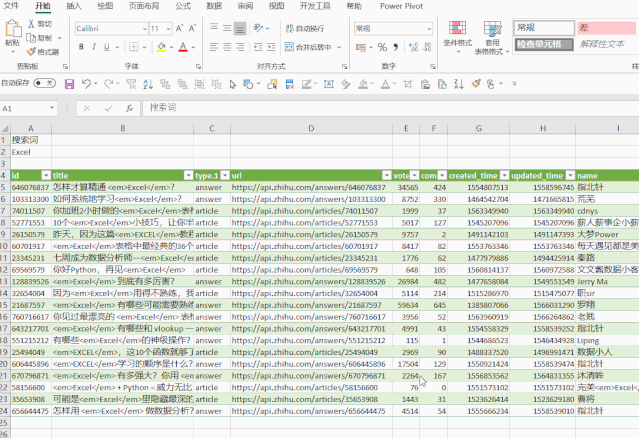Viewport: 639px width, 438px height.
Task: Click Merge and Center (合并后居中) button
Action: 308,47
